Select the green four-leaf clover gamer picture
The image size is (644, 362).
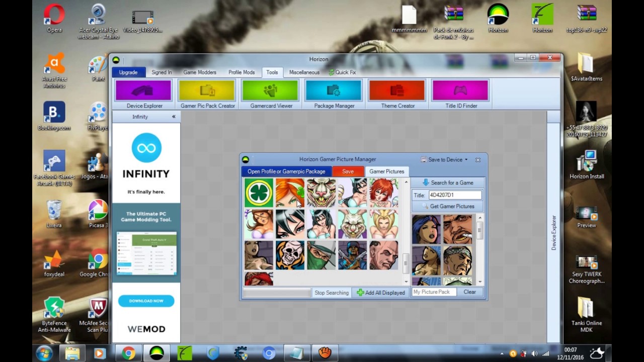[x=259, y=193]
